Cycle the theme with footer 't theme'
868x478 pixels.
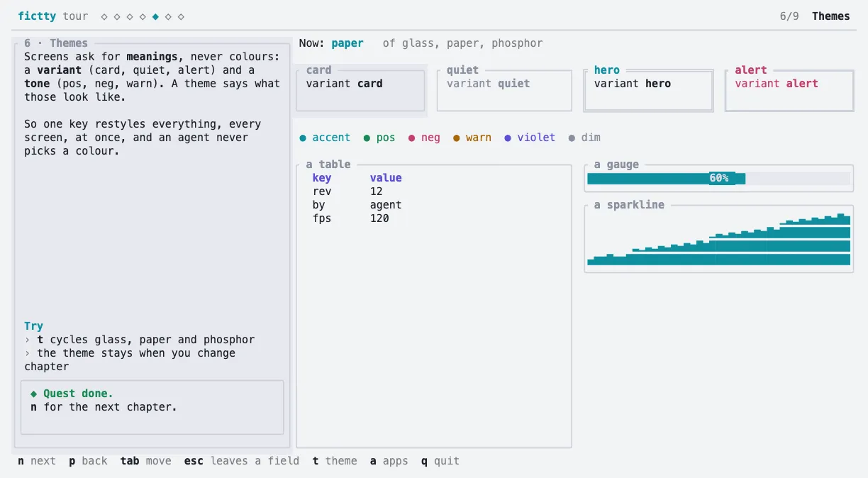pos(335,461)
